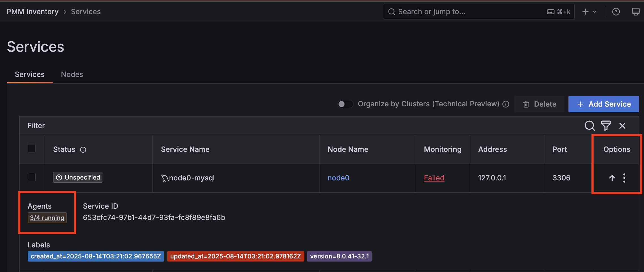
Task: Open the add new dropdown chevron
Action: click(594, 12)
